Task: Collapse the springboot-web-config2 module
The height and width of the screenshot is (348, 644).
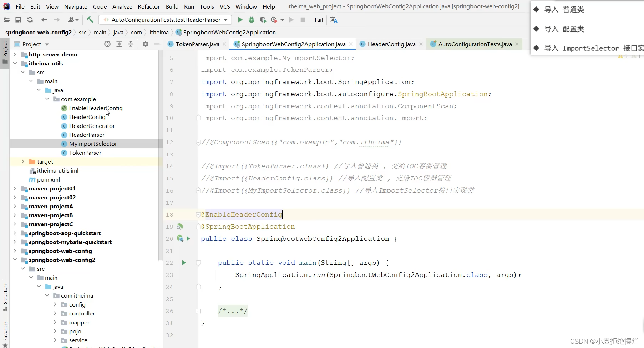Action: (15, 260)
